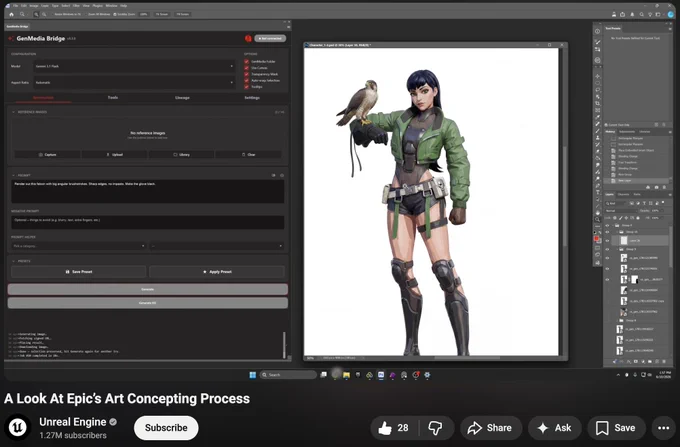This screenshot has height=447, width=680.
Task: Click the Generate button
Action: tap(147, 289)
